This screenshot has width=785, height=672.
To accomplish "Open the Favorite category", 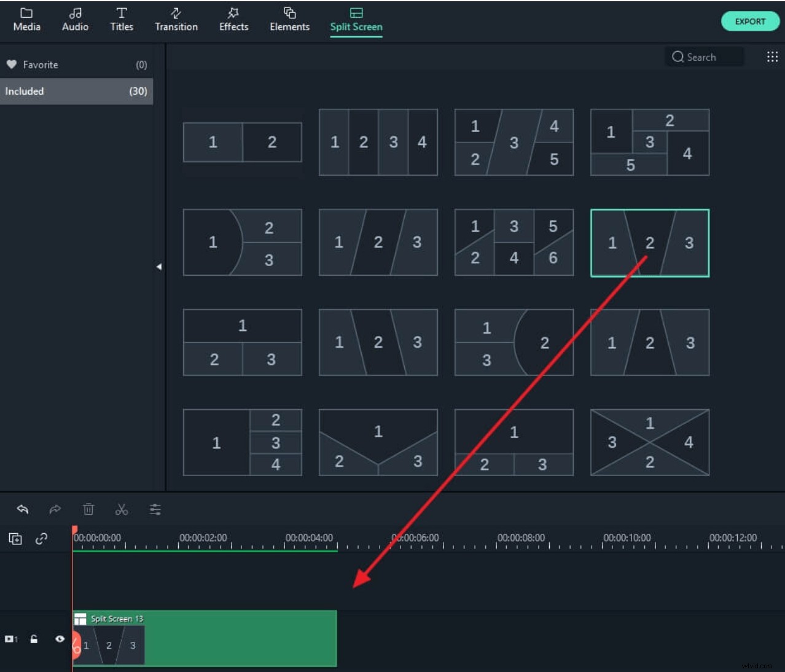I will (76, 64).
